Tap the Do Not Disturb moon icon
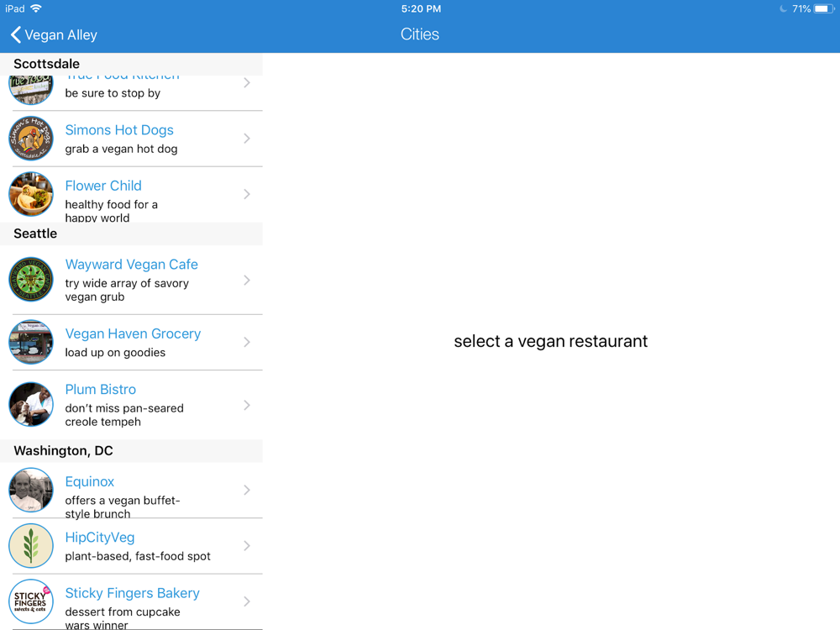 pyautogui.click(x=783, y=8)
